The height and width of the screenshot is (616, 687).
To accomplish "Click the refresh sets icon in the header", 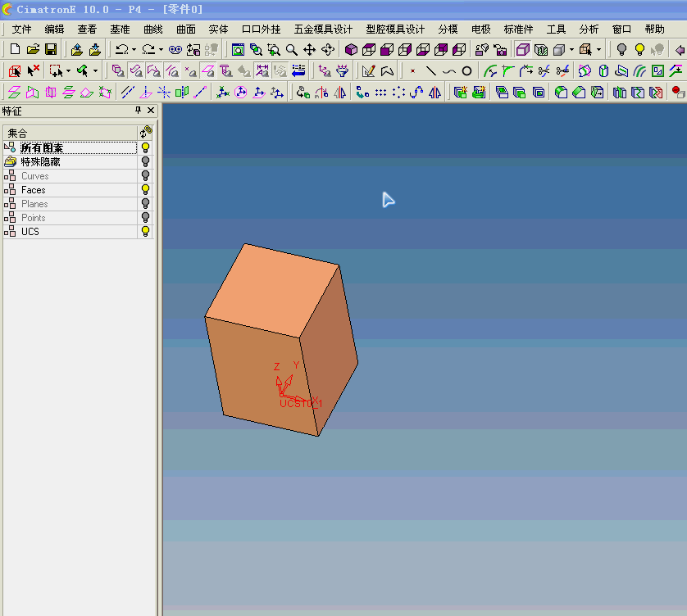I will pyautogui.click(x=145, y=132).
